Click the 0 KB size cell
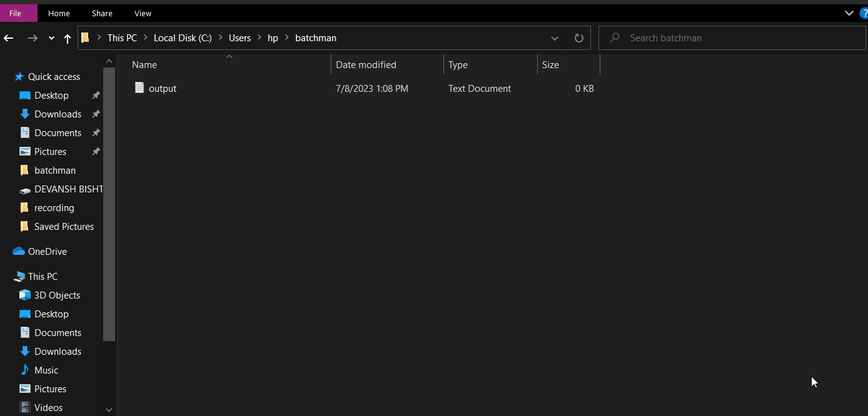 [585, 89]
